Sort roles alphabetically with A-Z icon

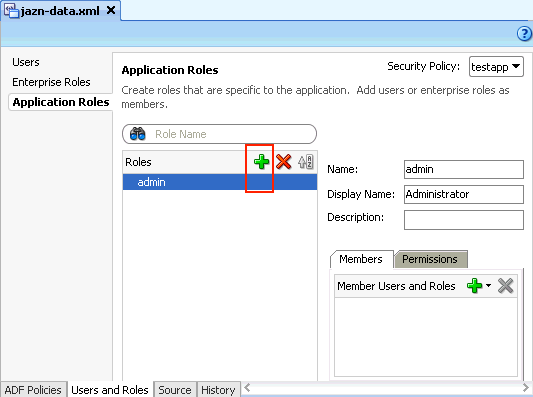point(306,161)
